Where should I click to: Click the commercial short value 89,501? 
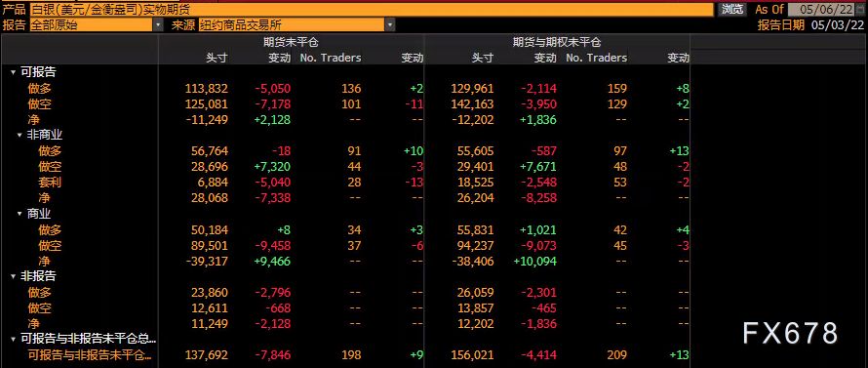pyautogui.click(x=210, y=246)
